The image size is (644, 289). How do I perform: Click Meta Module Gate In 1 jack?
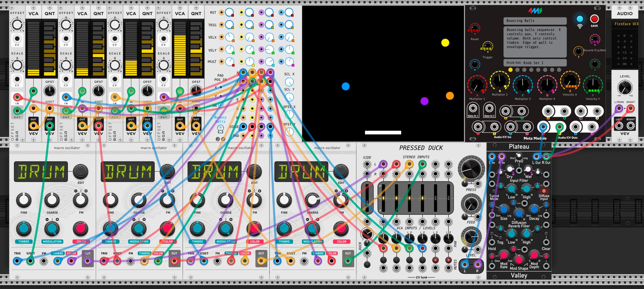click(473, 108)
